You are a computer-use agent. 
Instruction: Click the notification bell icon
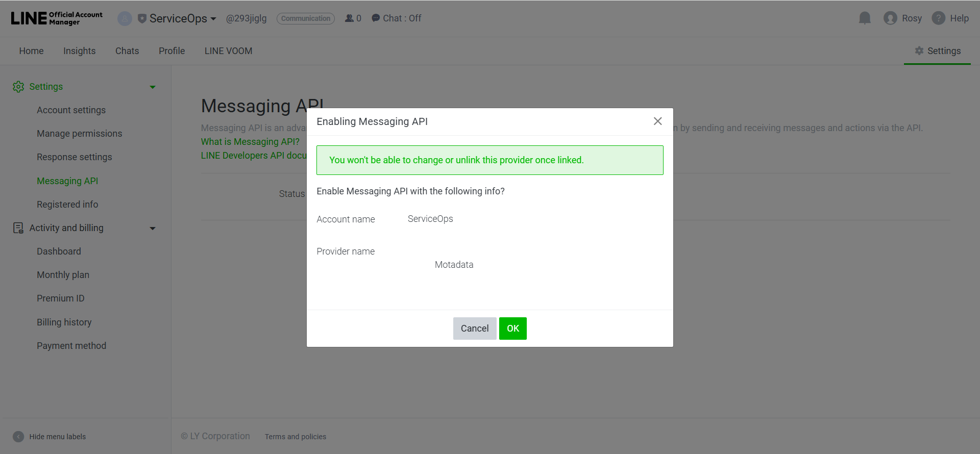865,18
